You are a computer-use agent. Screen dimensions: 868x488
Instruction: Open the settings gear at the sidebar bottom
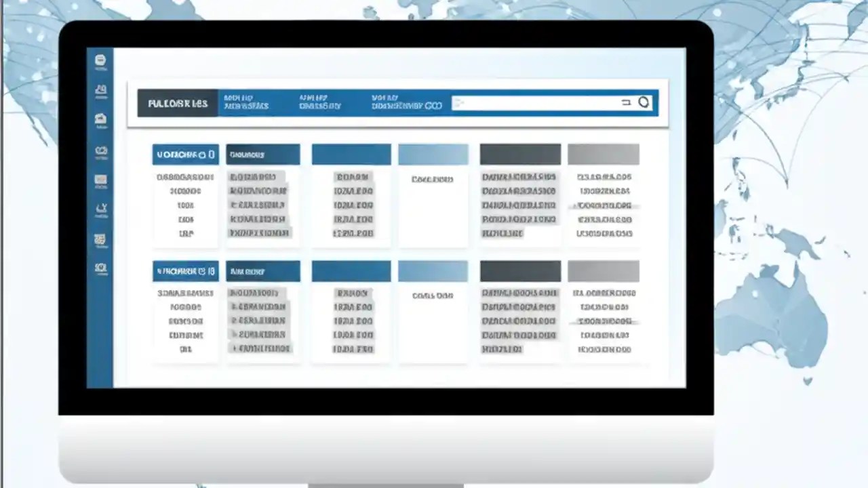(x=100, y=268)
